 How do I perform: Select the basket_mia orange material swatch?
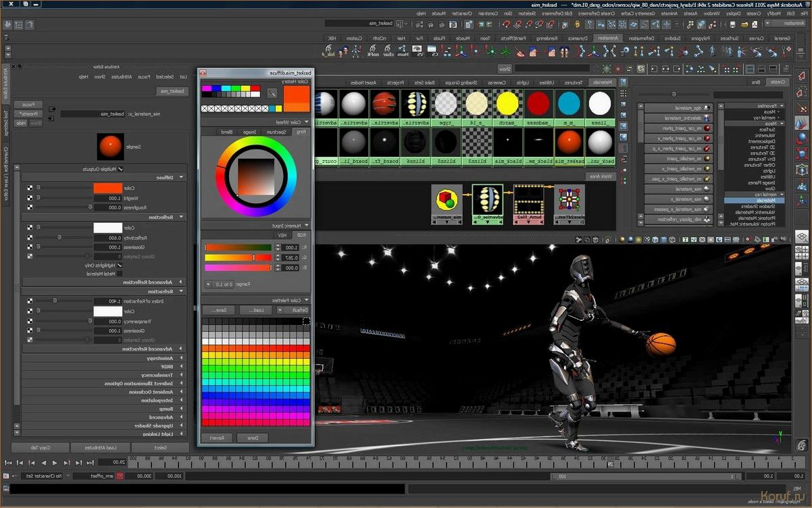[569, 143]
